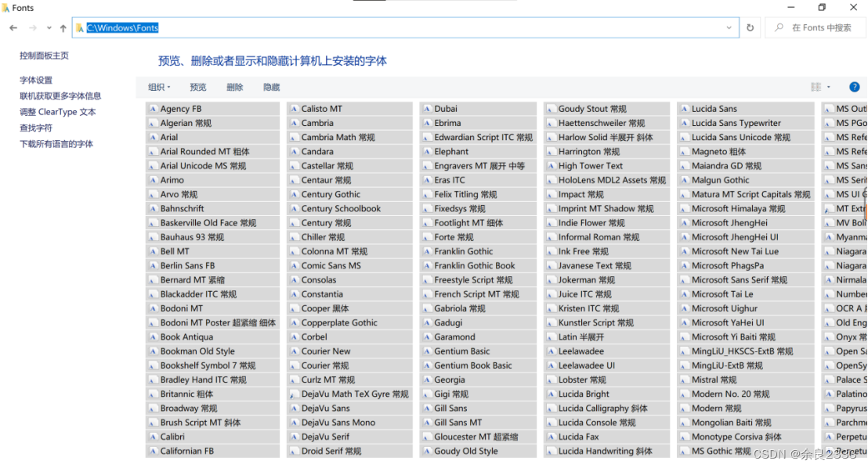Click the 预览 (Preview) toolbar button
Image resolution: width=868 pixels, height=468 pixels.
coord(197,87)
